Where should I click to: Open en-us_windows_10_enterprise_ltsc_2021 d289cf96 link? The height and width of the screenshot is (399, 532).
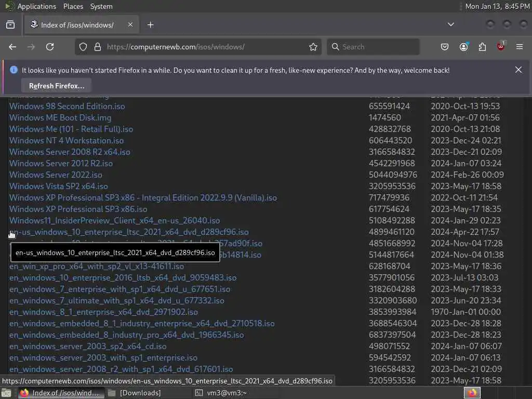tap(129, 232)
